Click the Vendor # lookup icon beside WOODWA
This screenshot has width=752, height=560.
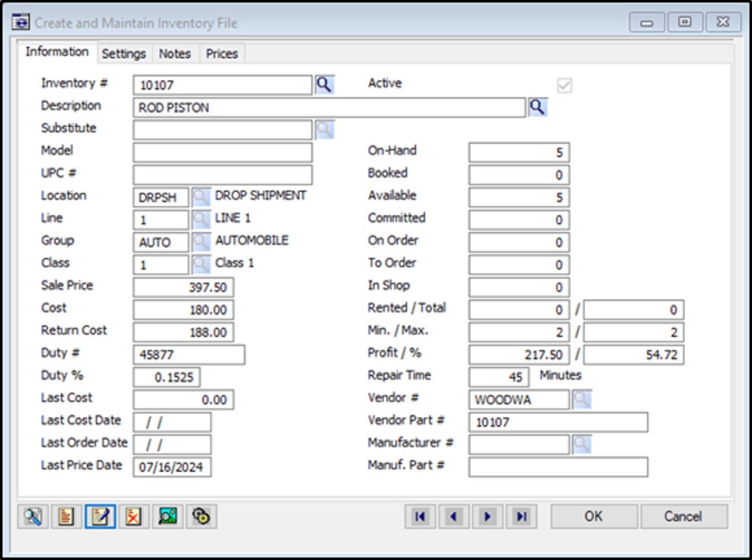[582, 399]
